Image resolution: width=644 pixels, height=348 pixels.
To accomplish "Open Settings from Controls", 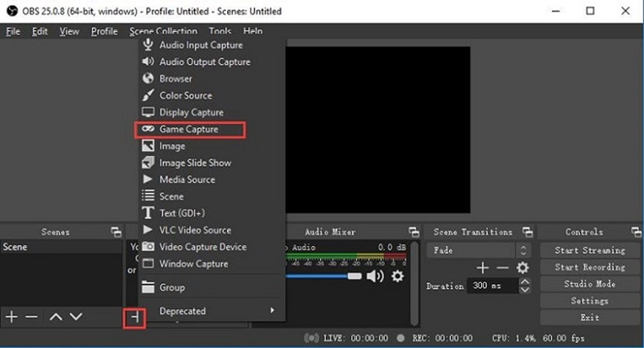I will pos(590,301).
